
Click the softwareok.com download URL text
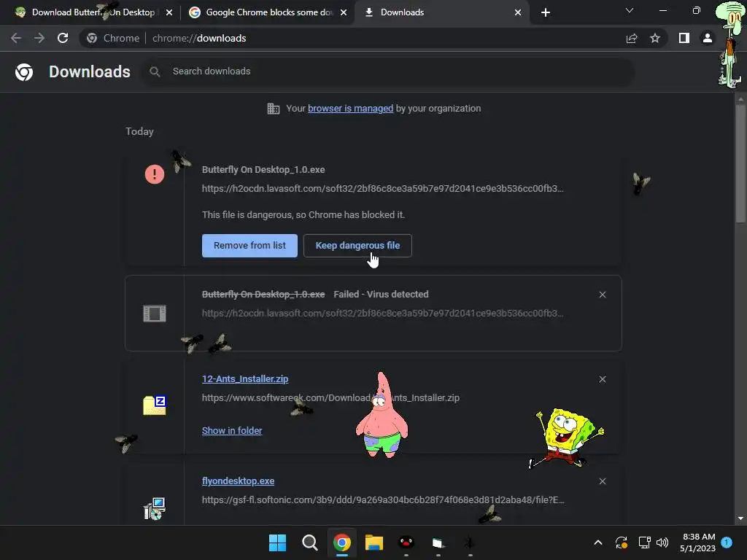[330, 397]
